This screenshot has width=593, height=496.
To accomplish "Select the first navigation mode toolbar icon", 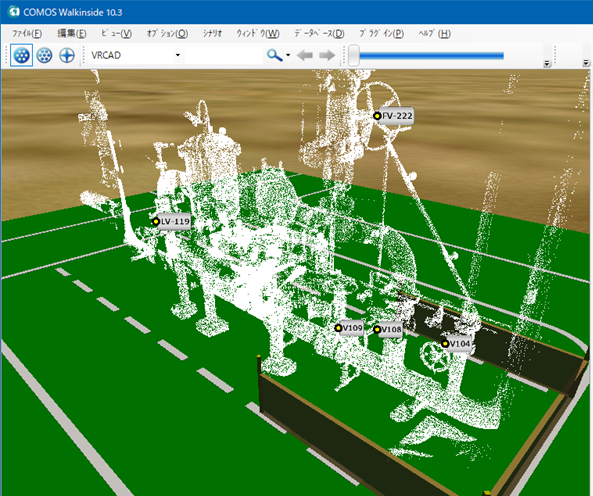I will (x=21, y=55).
